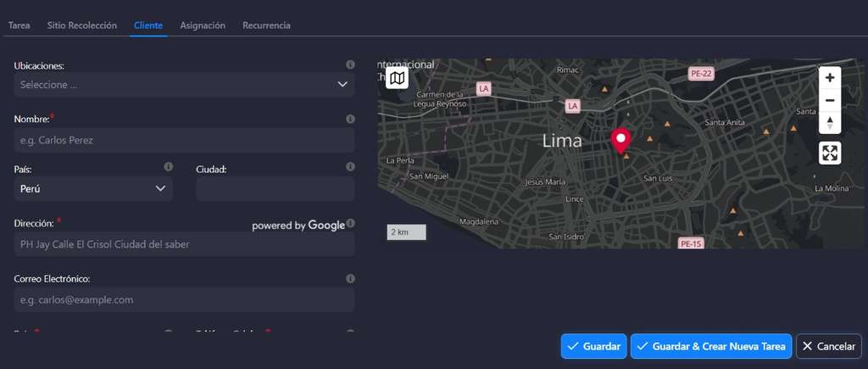Click info icon beside Nombre field
The height and width of the screenshot is (369, 868).
click(x=350, y=120)
